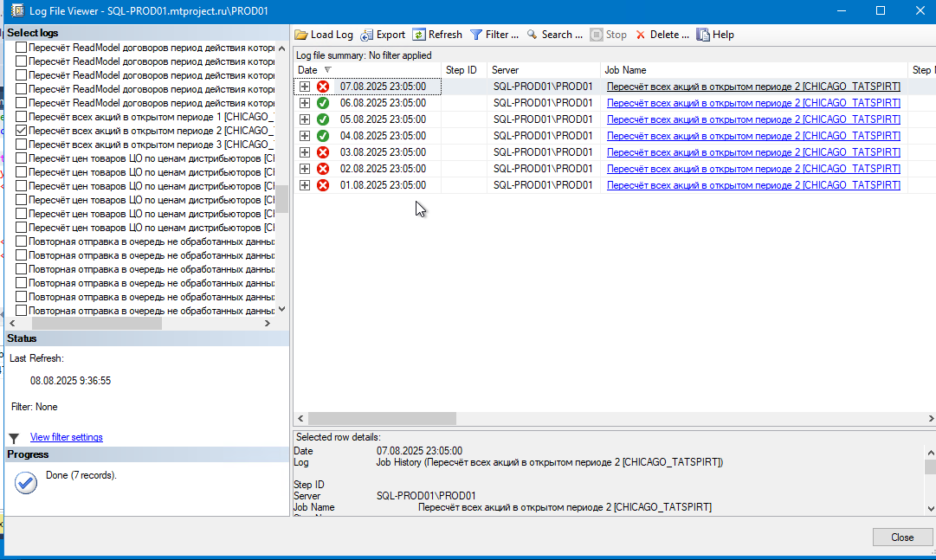Click the log grid scroll-right arrow
Viewport: 936px width, 560px height.
(931, 419)
